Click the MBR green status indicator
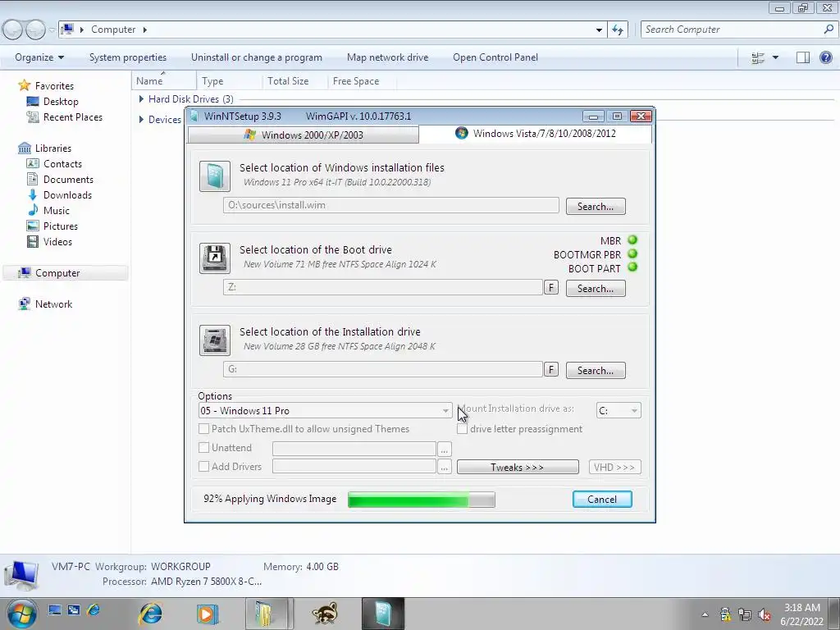This screenshot has height=630, width=840. [632, 240]
